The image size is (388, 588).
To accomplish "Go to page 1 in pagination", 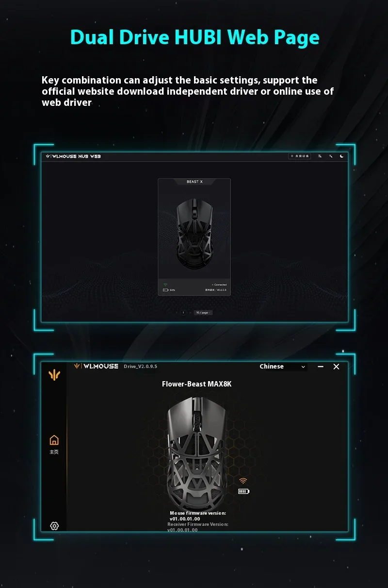I will pyautogui.click(x=183, y=313).
